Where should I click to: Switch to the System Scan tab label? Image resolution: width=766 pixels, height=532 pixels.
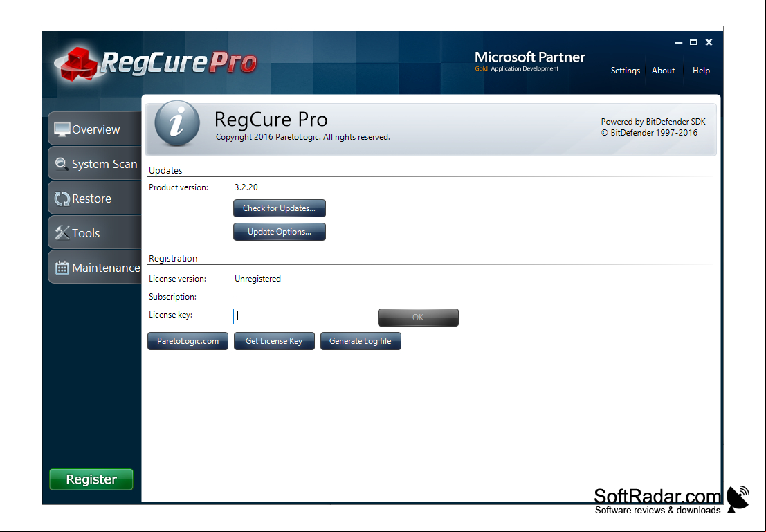click(x=104, y=164)
